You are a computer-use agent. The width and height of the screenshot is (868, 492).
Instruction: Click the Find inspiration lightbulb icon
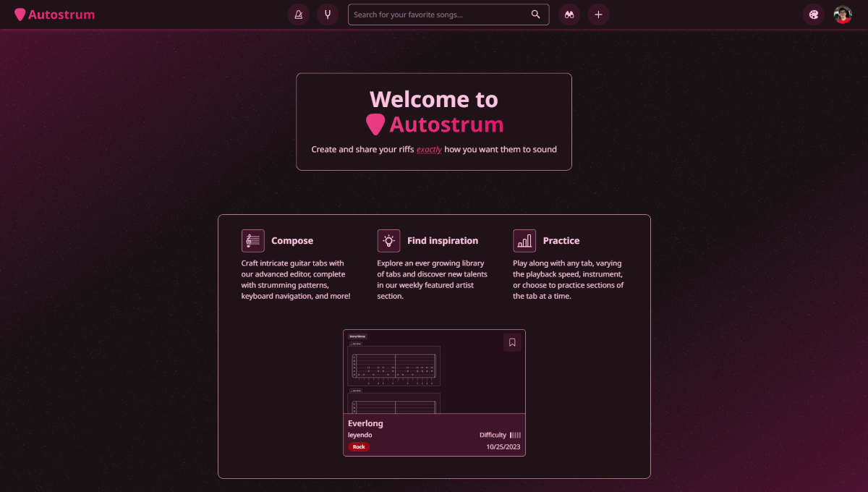tap(388, 241)
